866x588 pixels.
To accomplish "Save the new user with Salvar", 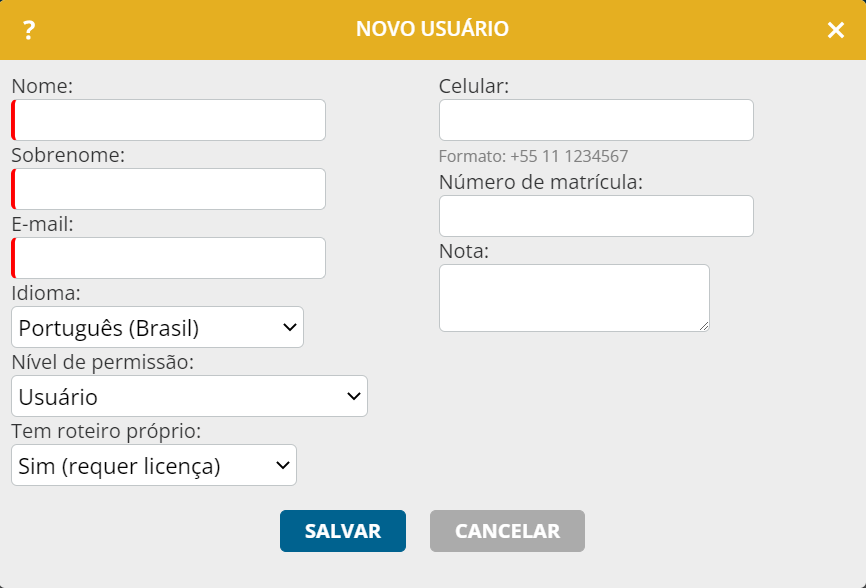I will (x=343, y=531).
